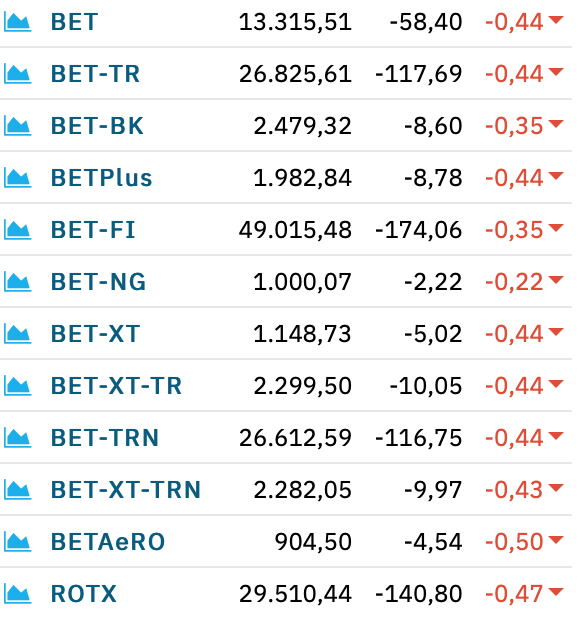
Task: View the chart icon for BET-NG
Action: pyautogui.click(x=17, y=282)
